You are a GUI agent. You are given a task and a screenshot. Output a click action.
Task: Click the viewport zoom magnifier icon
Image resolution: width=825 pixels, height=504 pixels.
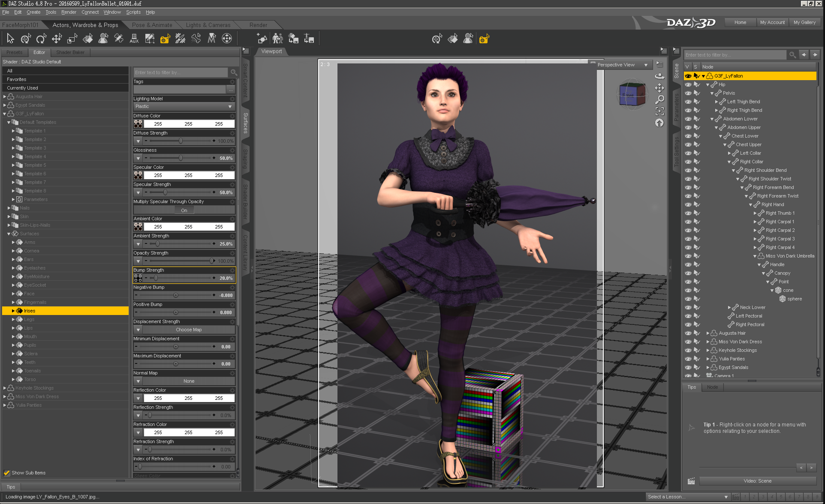pyautogui.click(x=659, y=99)
